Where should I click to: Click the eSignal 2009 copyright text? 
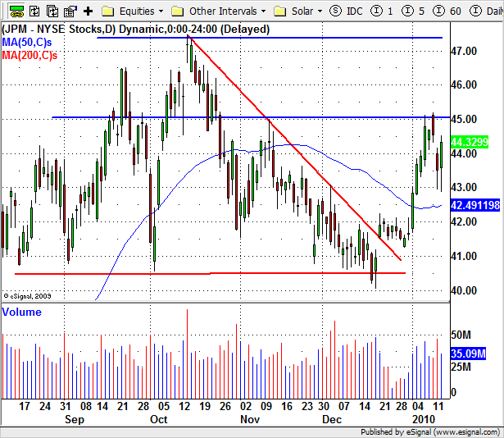click(x=27, y=296)
